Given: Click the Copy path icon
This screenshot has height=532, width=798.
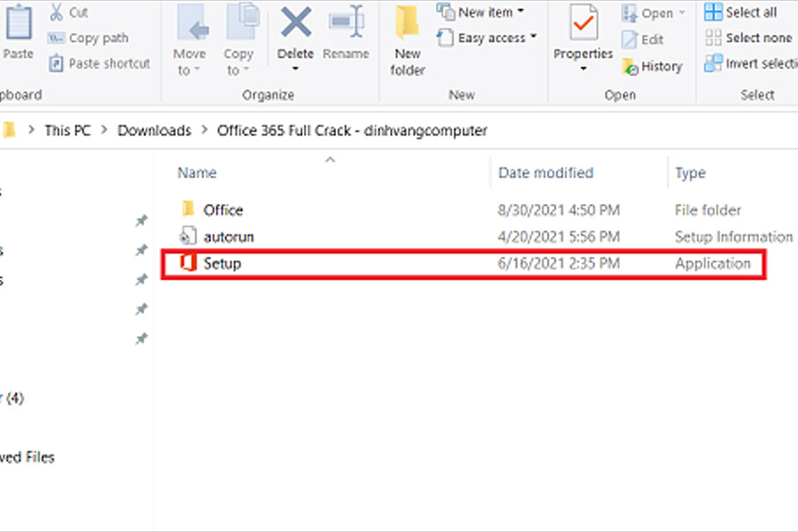Looking at the screenshot, I should coord(56,38).
